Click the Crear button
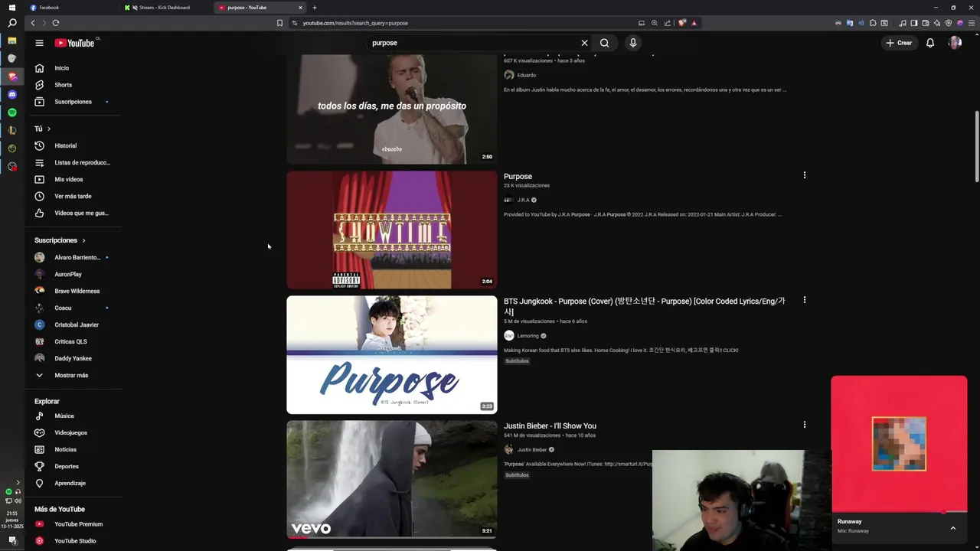Screen dimensions: 980x551 899,43
